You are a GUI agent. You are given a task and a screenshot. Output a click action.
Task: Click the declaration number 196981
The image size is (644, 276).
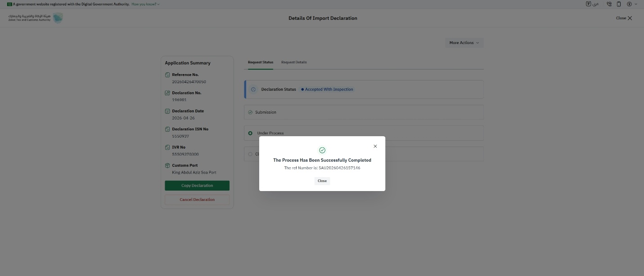[179, 100]
